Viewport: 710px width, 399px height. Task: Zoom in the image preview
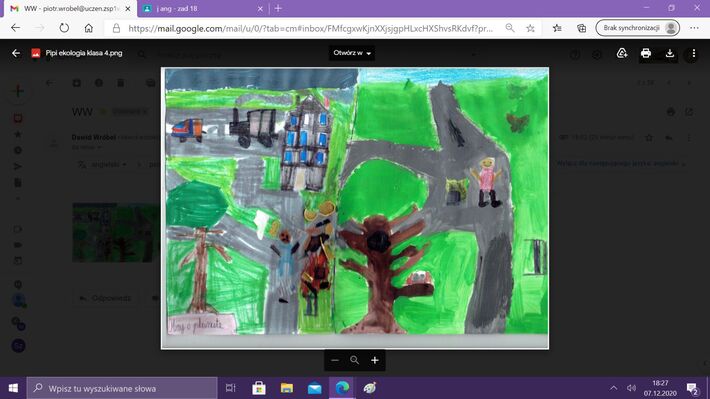coord(374,360)
